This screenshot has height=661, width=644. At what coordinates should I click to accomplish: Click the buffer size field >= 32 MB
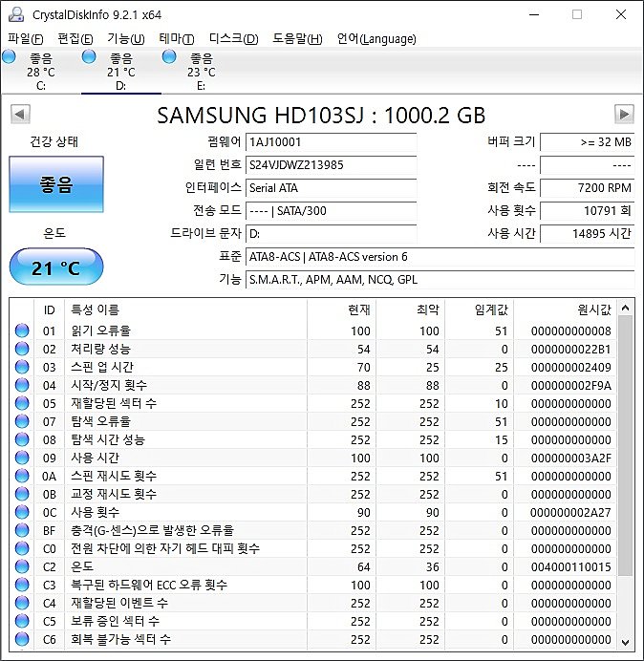pyautogui.click(x=587, y=142)
